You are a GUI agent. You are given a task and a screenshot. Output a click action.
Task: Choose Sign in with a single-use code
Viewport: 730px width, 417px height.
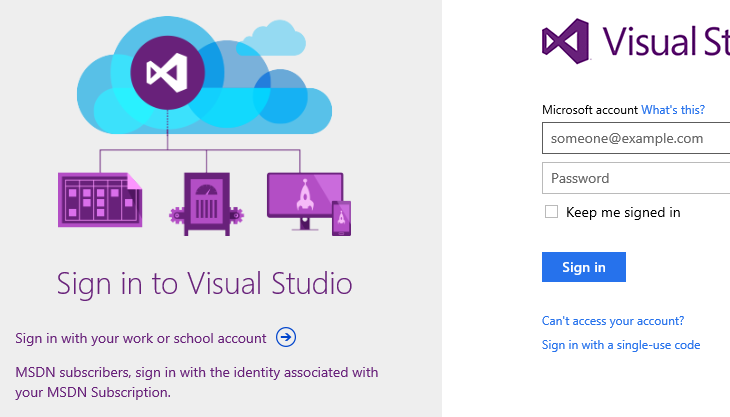pyautogui.click(x=621, y=345)
